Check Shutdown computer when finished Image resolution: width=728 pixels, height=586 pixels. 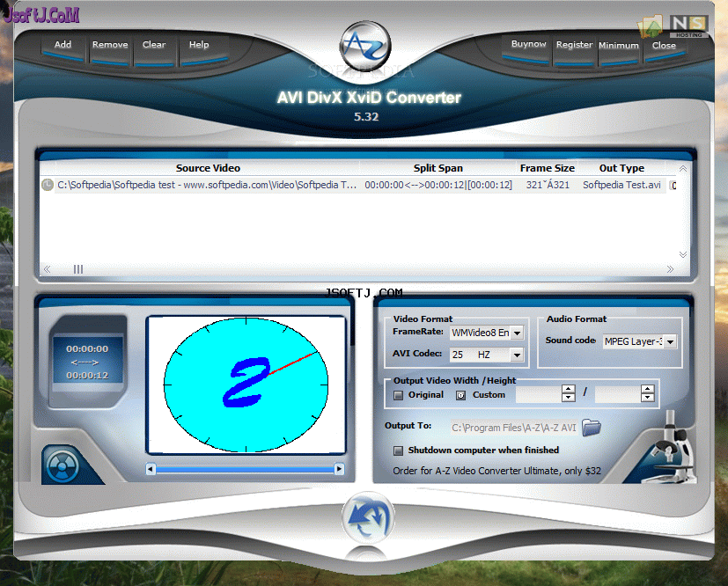pos(399,450)
